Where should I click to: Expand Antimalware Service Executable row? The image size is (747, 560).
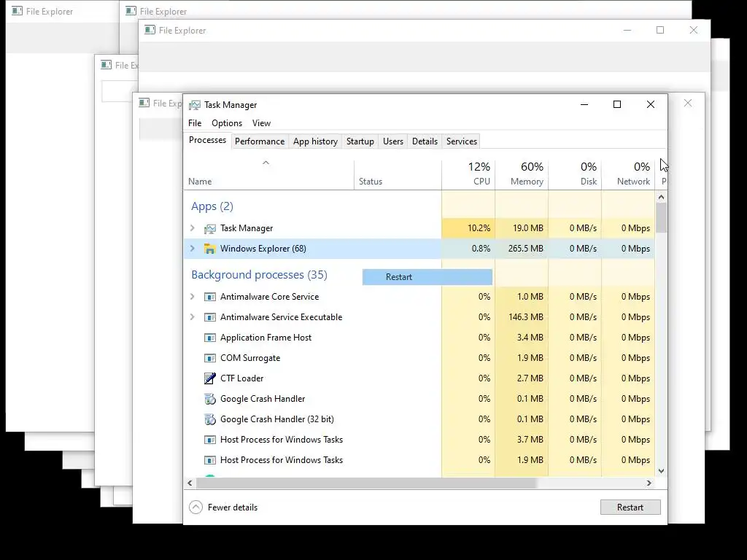pyautogui.click(x=193, y=316)
